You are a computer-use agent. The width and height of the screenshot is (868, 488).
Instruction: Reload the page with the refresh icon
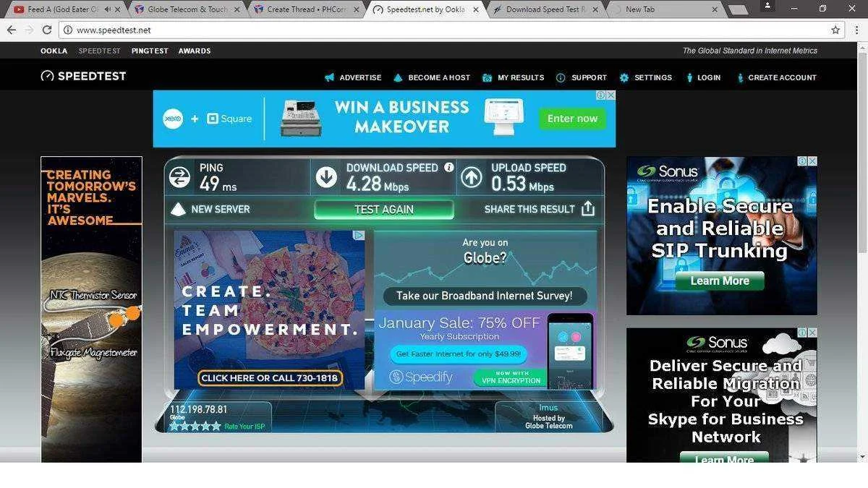pos(47,30)
